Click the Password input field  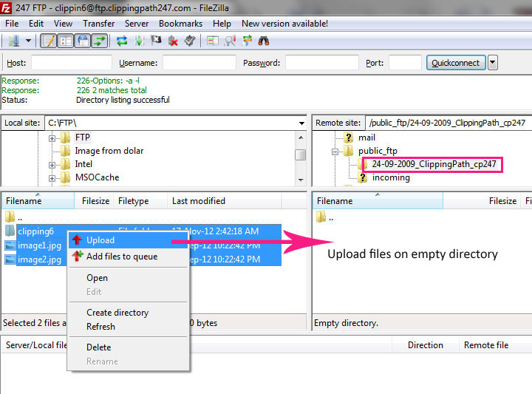click(322, 63)
